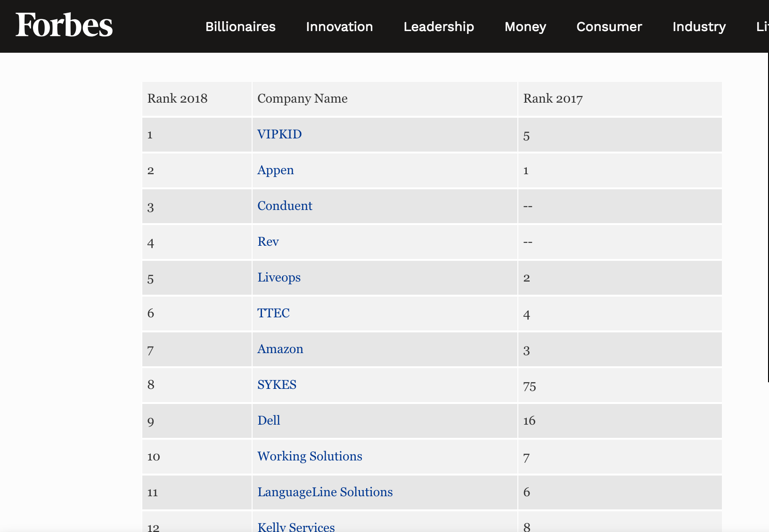The width and height of the screenshot is (769, 532).
Task: Open the Leadership menu
Action: click(x=439, y=27)
